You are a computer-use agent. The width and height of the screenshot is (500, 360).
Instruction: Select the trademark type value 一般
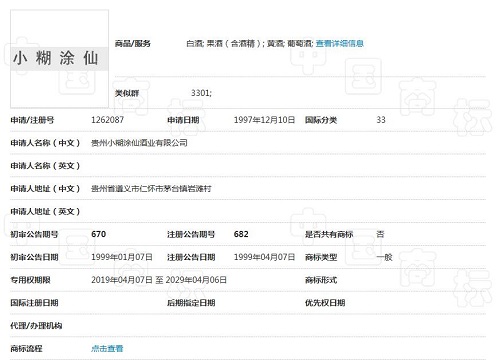coord(384,257)
